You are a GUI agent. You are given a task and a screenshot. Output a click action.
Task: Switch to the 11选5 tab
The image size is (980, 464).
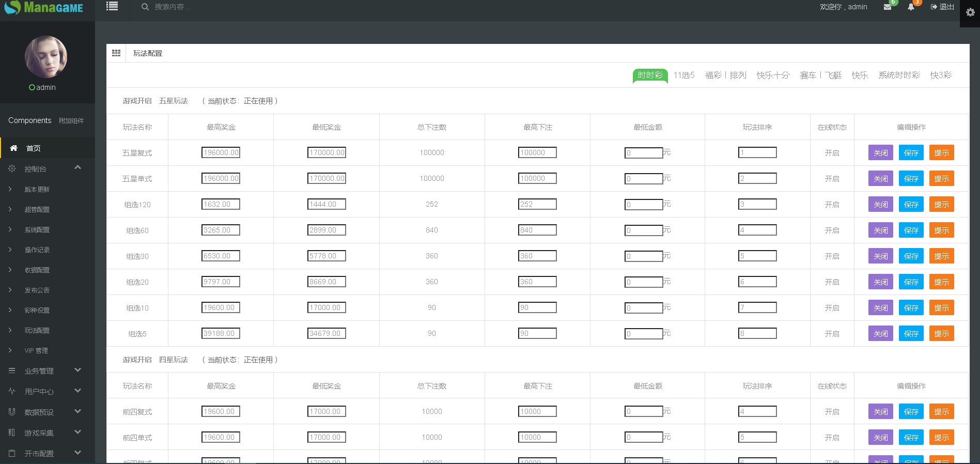tap(683, 75)
